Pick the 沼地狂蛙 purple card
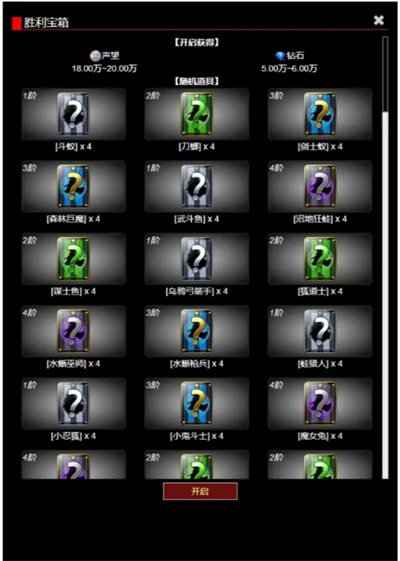This screenshot has width=400, height=561. [320, 186]
